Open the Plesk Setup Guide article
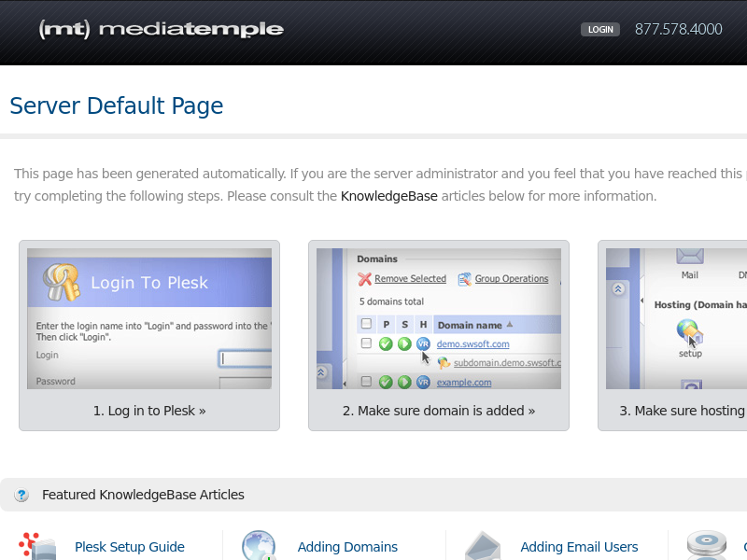This screenshot has height=560, width=747. tap(130, 547)
